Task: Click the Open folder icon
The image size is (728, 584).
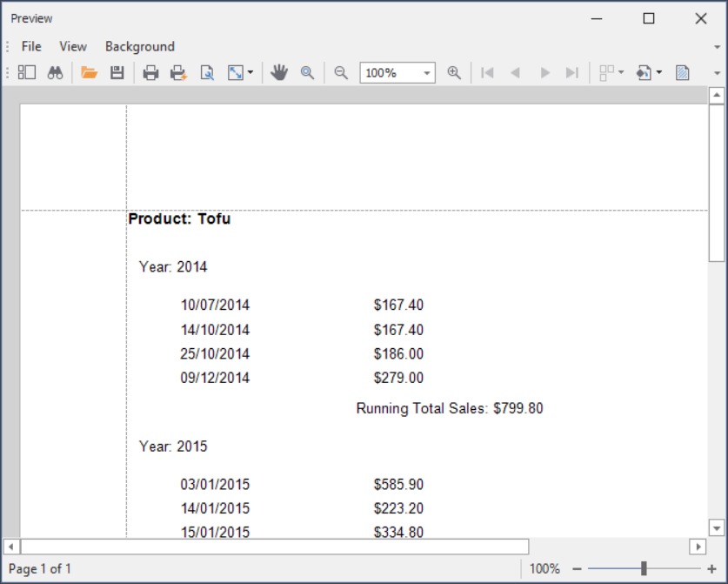Action: tap(89, 72)
